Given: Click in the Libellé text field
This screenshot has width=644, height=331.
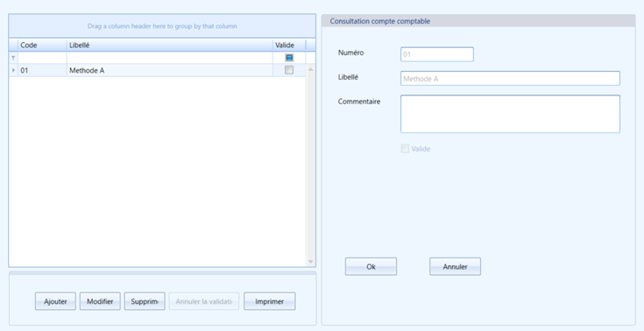Looking at the screenshot, I should click(x=510, y=79).
